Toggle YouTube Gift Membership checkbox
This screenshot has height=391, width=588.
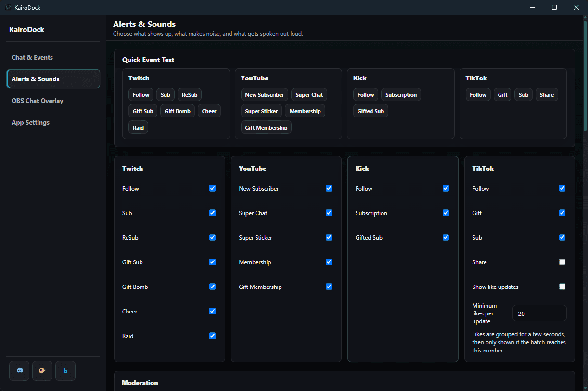[329, 287]
